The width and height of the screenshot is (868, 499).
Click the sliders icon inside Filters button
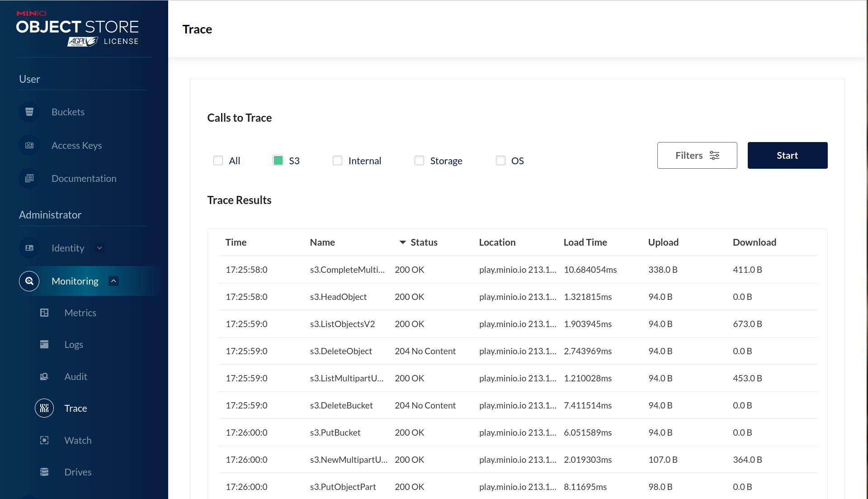coord(714,156)
